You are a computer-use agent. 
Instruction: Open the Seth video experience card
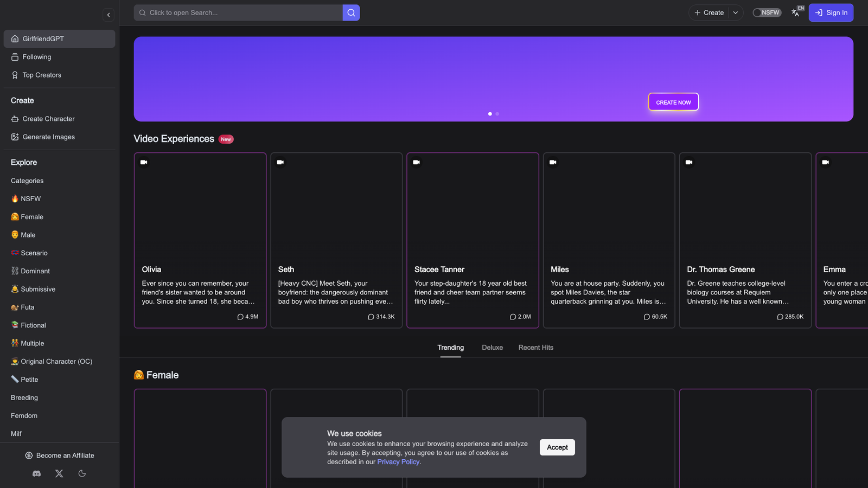pos(336,240)
